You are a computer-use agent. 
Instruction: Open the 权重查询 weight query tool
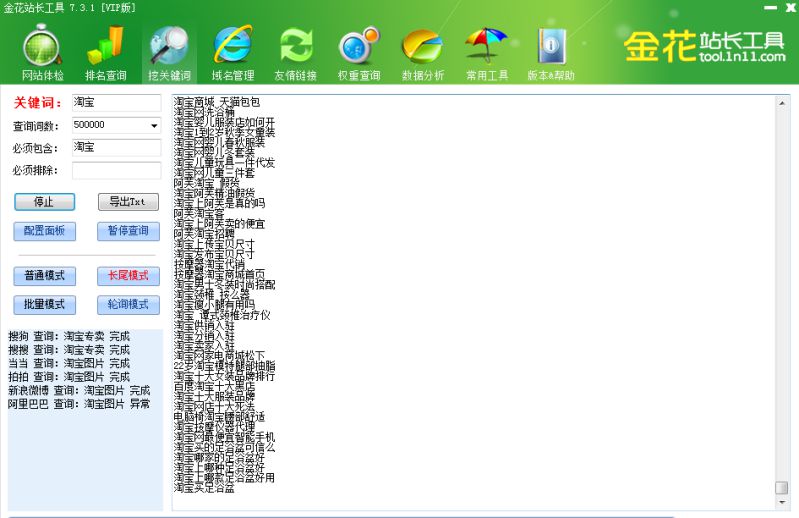[359, 55]
